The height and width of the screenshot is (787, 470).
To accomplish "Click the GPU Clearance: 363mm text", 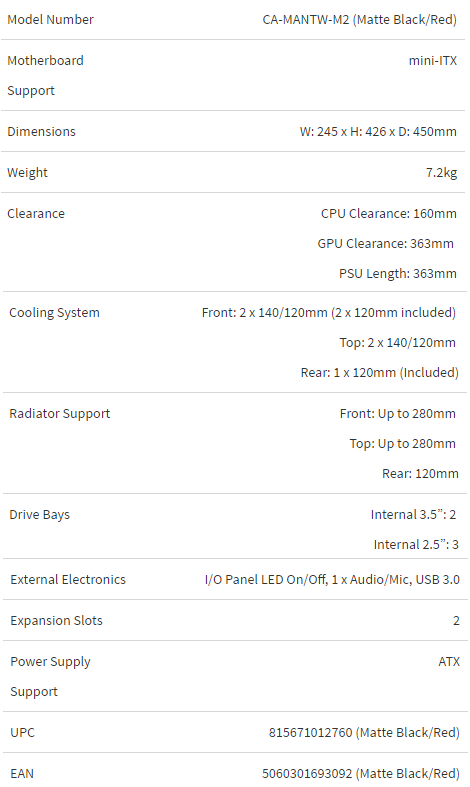I will coord(386,243).
